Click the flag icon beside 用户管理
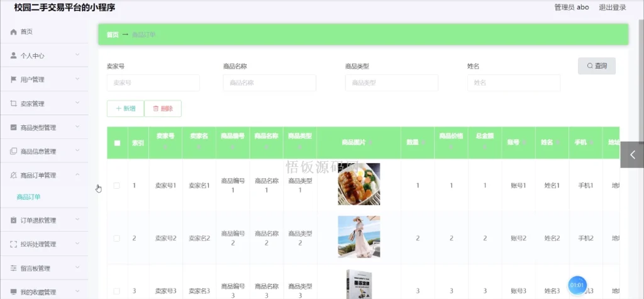Image resolution: width=644 pixels, height=299 pixels. 14,79
